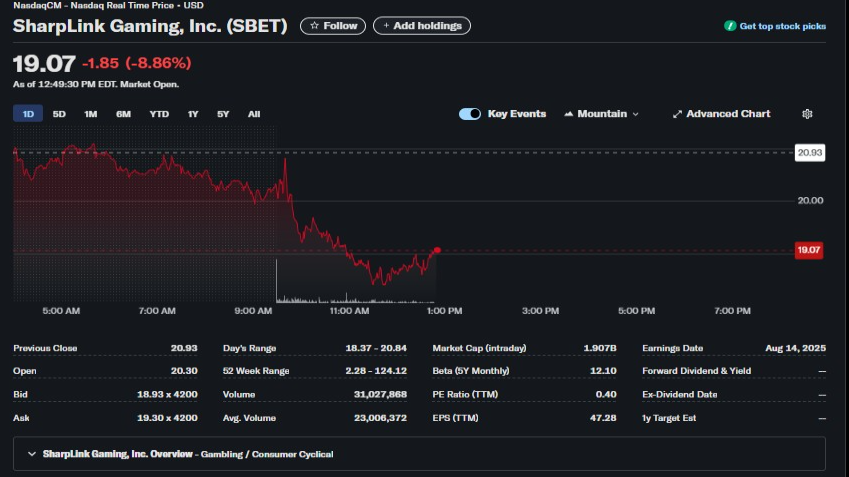Viewport: 849px width, 477px height.
Task: Open Advanced Chart
Action: 721,114
